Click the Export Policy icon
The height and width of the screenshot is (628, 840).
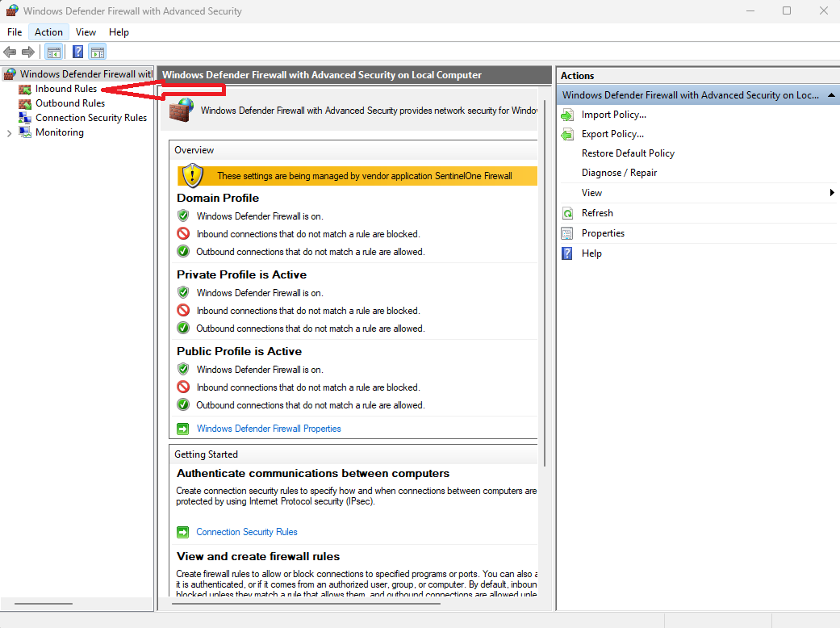coord(567,135)
